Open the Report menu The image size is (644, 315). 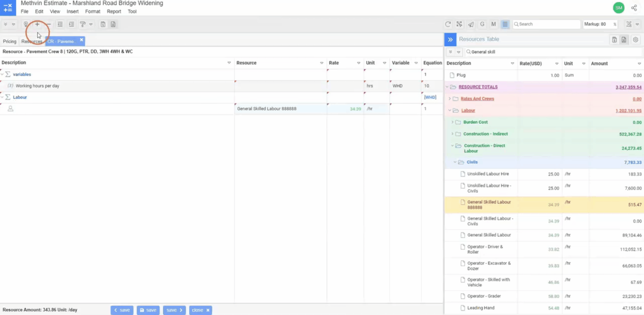click(114, 11)
